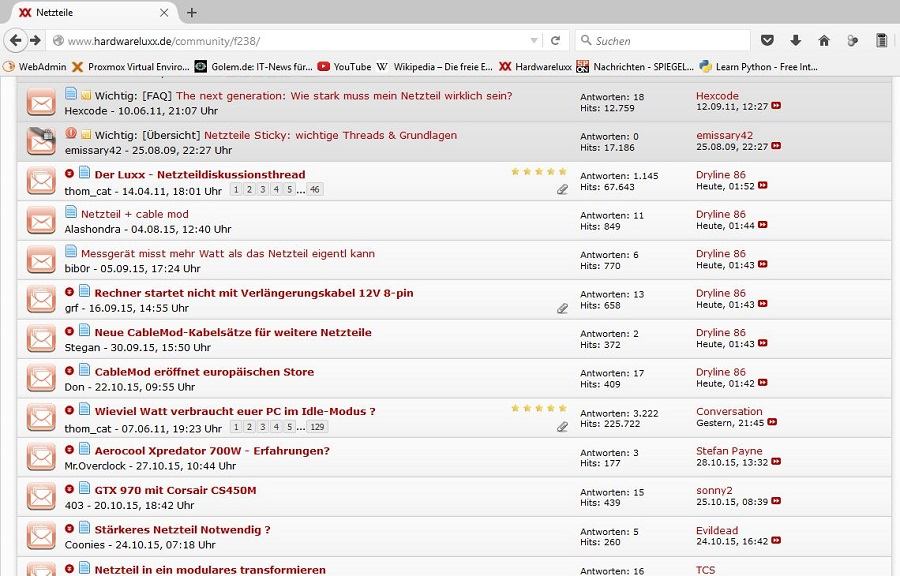Click envelope icon of the FAQ thread

click(x=41, y=103)
